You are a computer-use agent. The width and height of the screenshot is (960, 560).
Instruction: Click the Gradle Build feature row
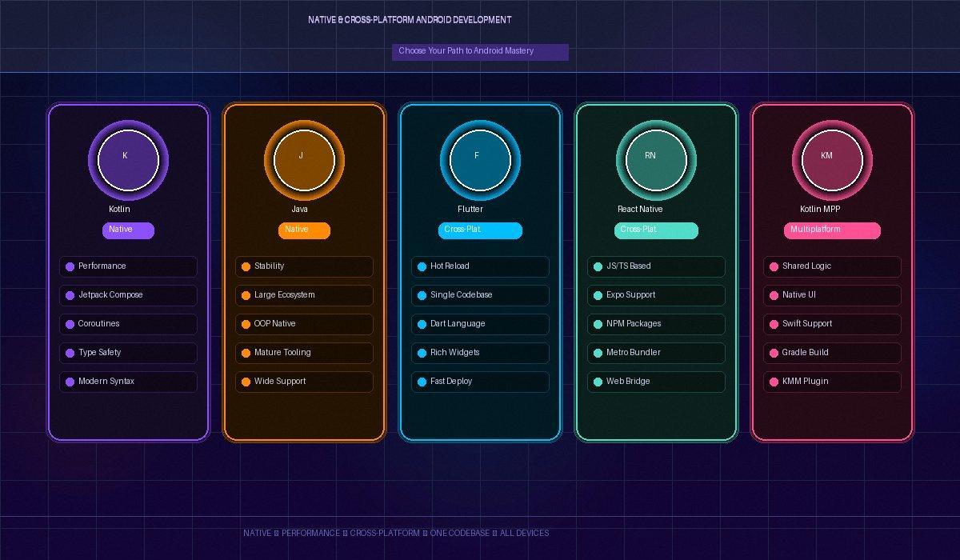point(832,353)
